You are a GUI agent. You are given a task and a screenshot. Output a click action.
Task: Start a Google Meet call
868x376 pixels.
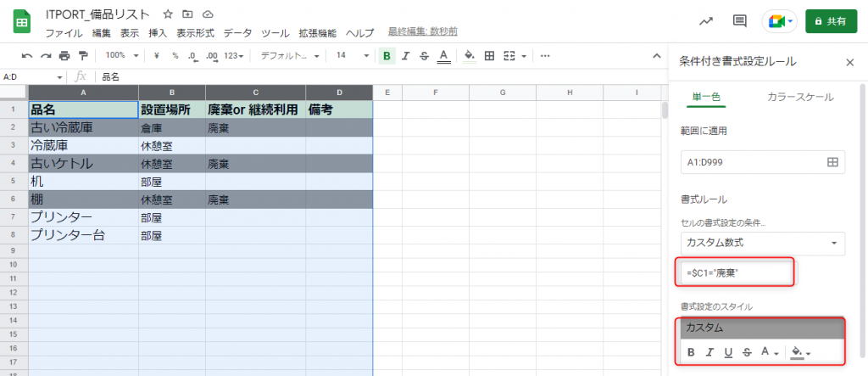point(780,21)
